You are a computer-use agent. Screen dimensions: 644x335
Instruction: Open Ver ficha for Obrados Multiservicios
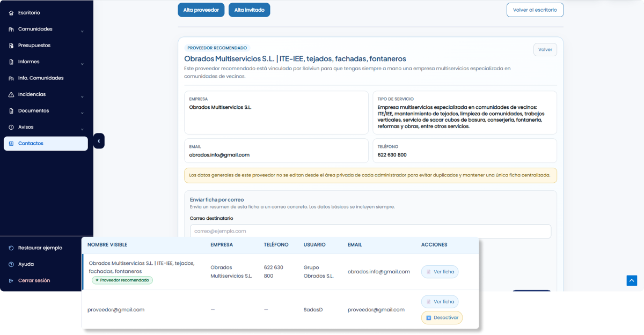pos(440,272)
